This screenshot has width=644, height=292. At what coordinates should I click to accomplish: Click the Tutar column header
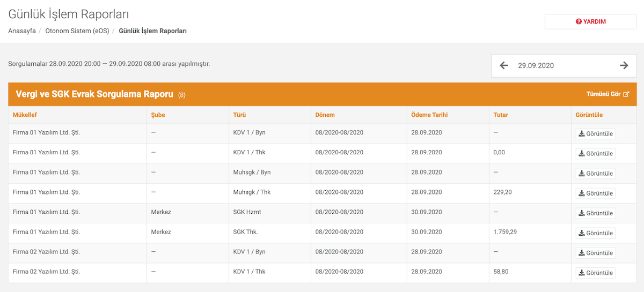click(x=501, y=115)
